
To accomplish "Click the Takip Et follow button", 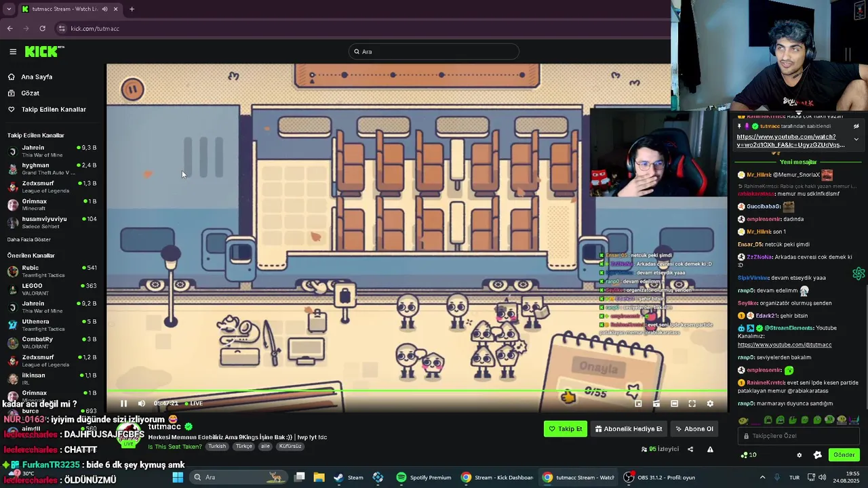I will point(566,429).
